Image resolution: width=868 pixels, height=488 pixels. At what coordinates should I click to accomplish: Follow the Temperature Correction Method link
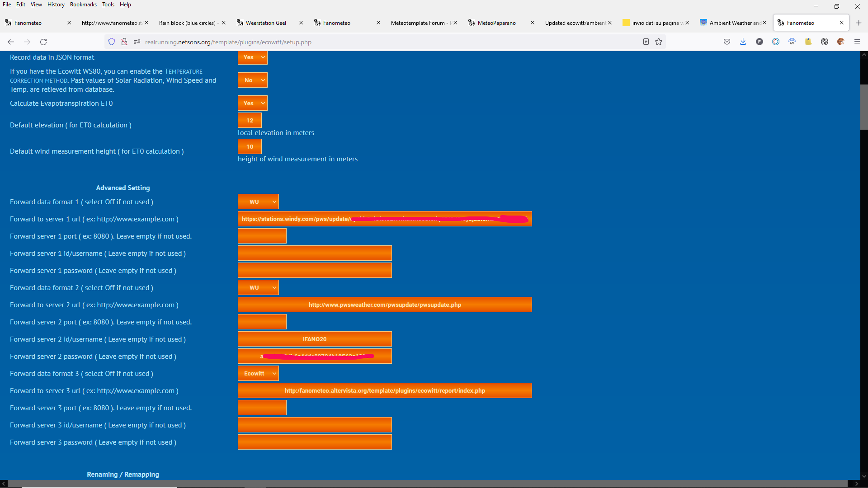pos(106,76)
